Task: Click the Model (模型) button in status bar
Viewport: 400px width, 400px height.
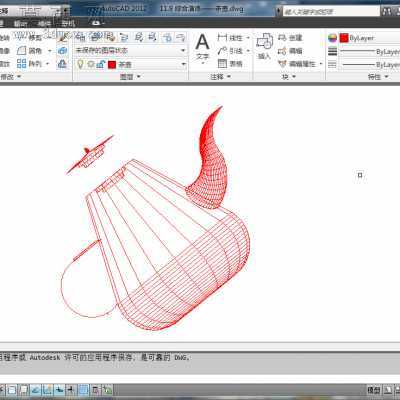Action: point(374,389)
